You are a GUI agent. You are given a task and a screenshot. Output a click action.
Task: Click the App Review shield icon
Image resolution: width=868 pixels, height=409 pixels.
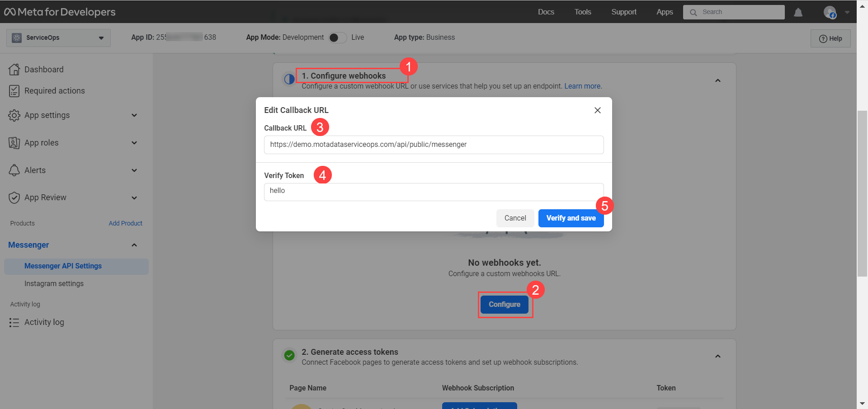pyautogui.click(x=14, y=197)
